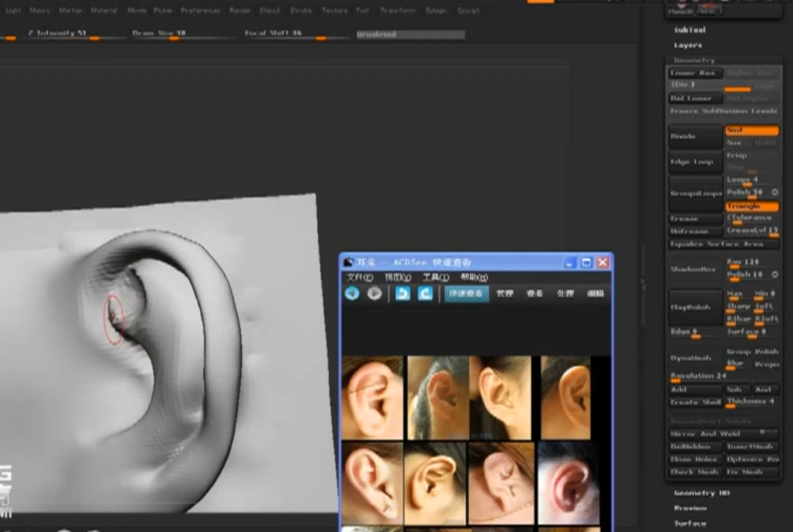Image resolution: width=793 pixels, height=532 pixels.
Task: Switch to ACDSee 管理 tab
Action: [505, 293]
